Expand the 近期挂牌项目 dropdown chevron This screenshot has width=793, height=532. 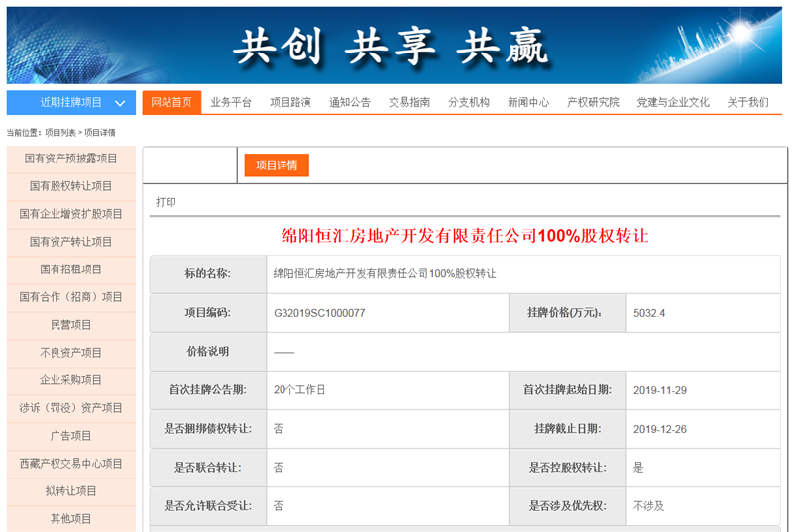pyautogui.click(x=120, y=103)
